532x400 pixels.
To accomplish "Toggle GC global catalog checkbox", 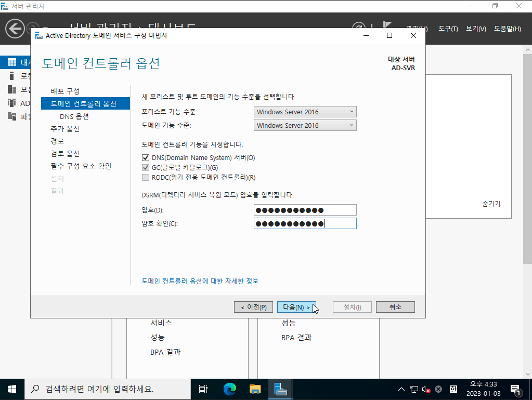I will pyautogui.click(x=146, y=167).
